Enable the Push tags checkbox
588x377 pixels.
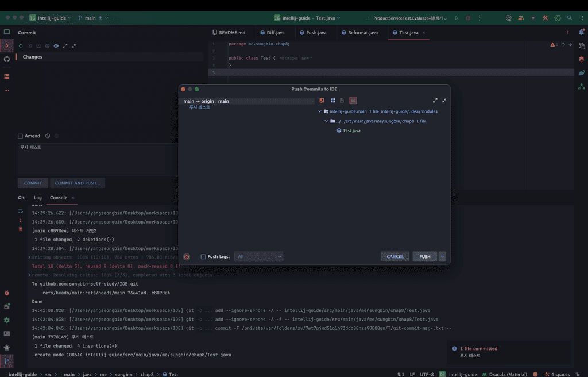(x=203, y=257)
